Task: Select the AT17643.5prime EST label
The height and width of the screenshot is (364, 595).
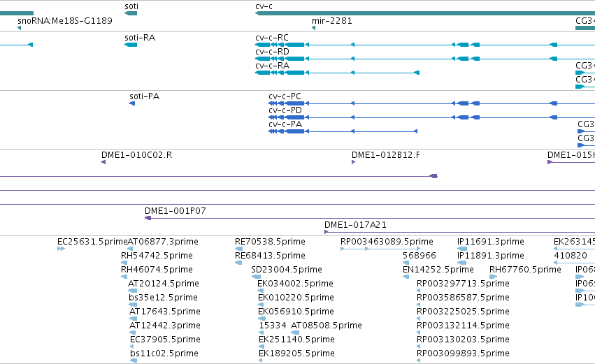Action: coord(165,312)
